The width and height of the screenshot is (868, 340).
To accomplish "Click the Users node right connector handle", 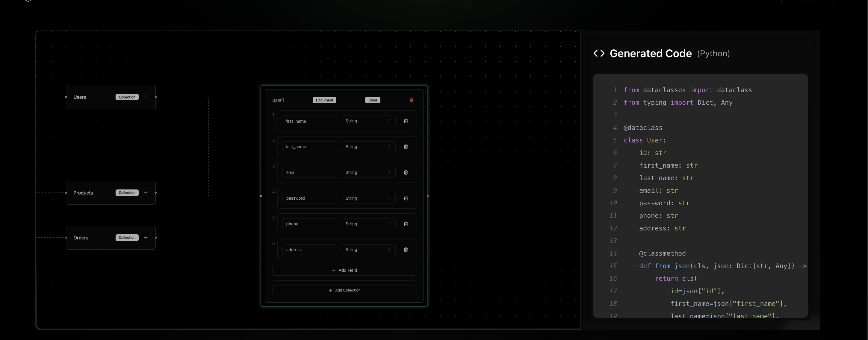I will (x=156, y=97).
